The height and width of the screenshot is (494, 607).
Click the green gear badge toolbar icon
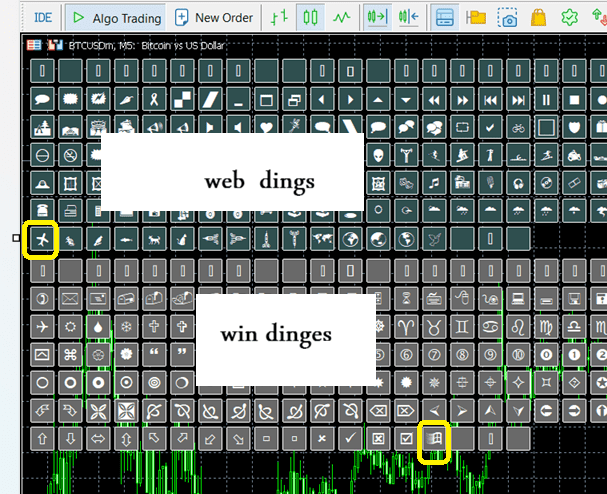pos(569,17)
